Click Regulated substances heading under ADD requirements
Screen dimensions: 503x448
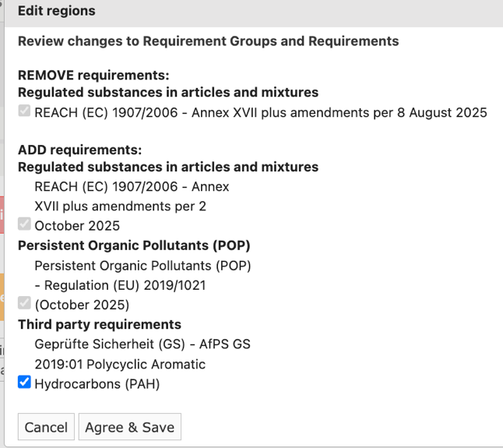[x=168, y=168]
